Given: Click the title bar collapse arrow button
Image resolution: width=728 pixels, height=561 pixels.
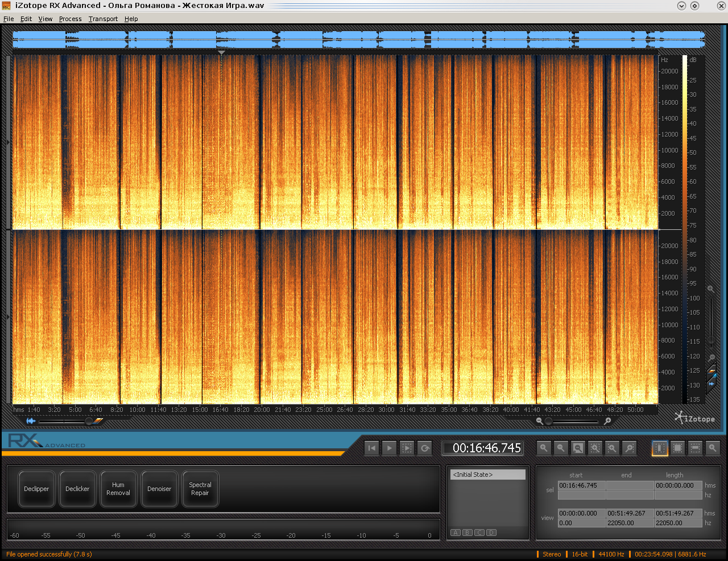Looking at the screenshot, I should pyautogui.click(x=681, y=6).
